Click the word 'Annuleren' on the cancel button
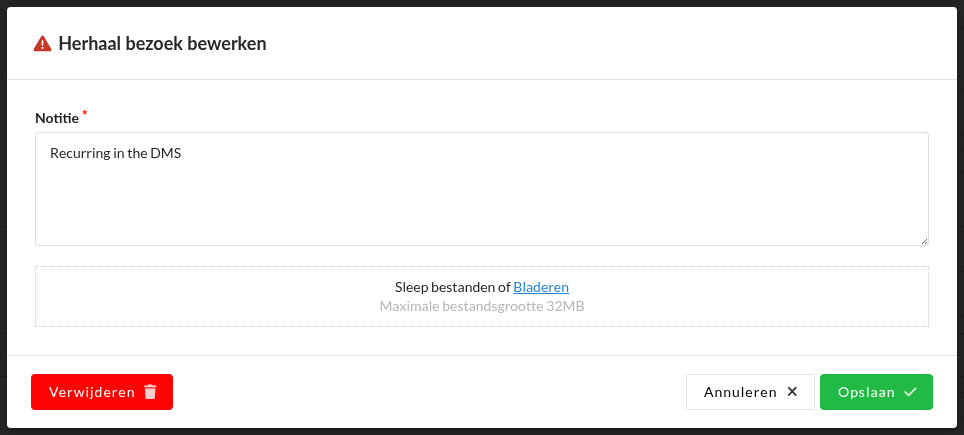This screenshot has width=964, height=435. point(740,392)
